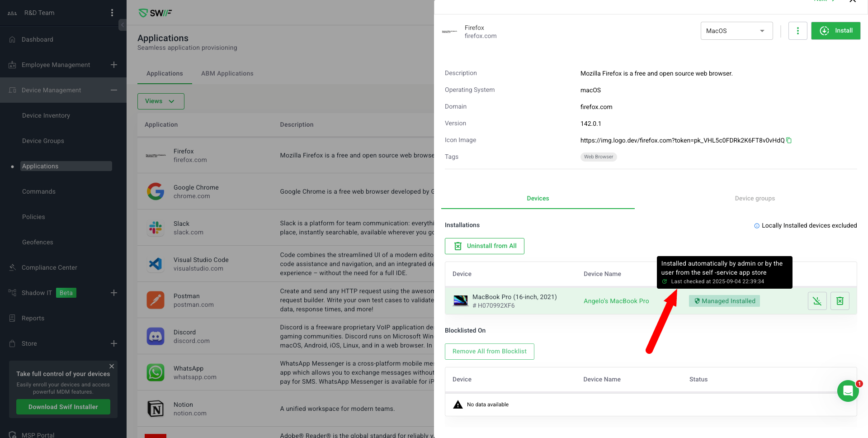
Task: Open the ABM Applications tab
Action: (227, 73)
